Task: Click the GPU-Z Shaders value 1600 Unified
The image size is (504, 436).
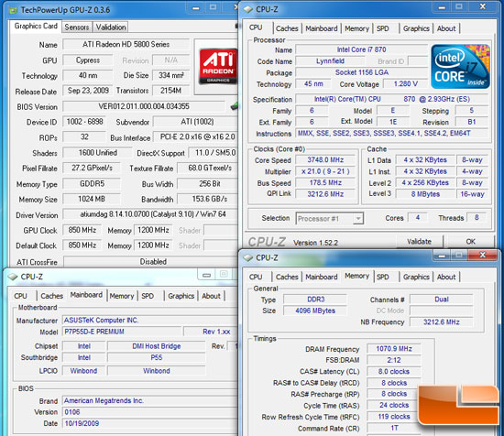Action: click(x=98, y=153)
